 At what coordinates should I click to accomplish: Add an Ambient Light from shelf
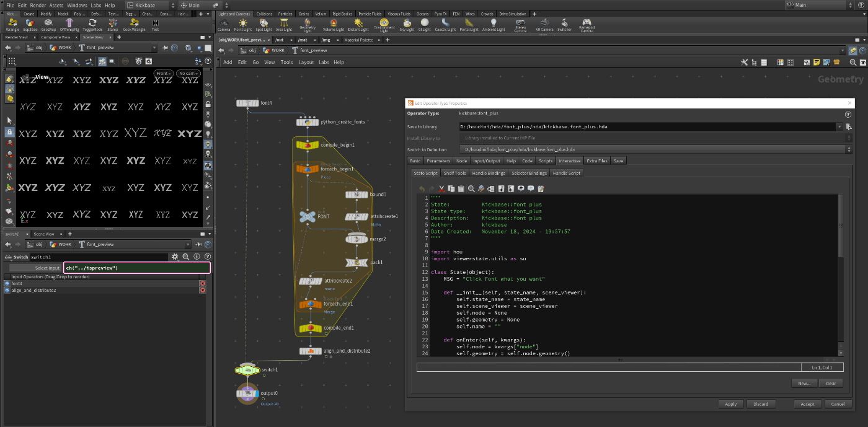[494, 25]
